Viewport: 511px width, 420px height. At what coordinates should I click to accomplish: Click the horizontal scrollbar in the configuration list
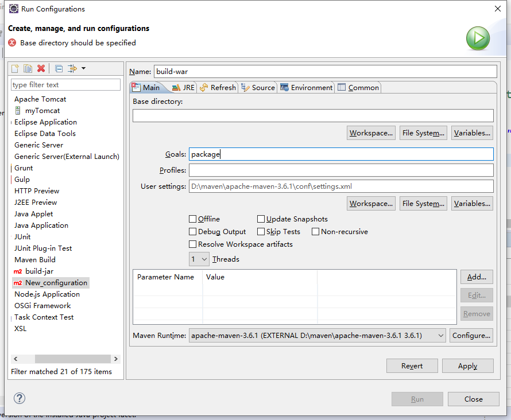(x=73, y=359)
